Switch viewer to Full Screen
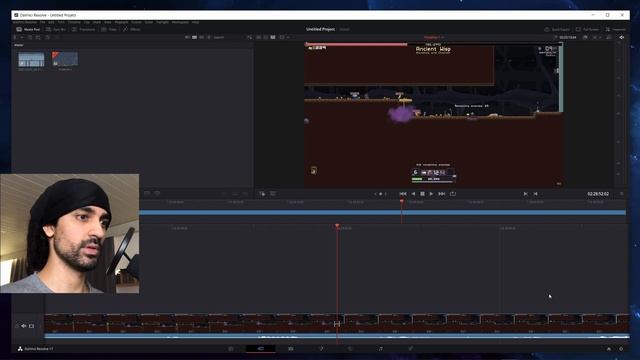640x360 pixels. (587, 29)
